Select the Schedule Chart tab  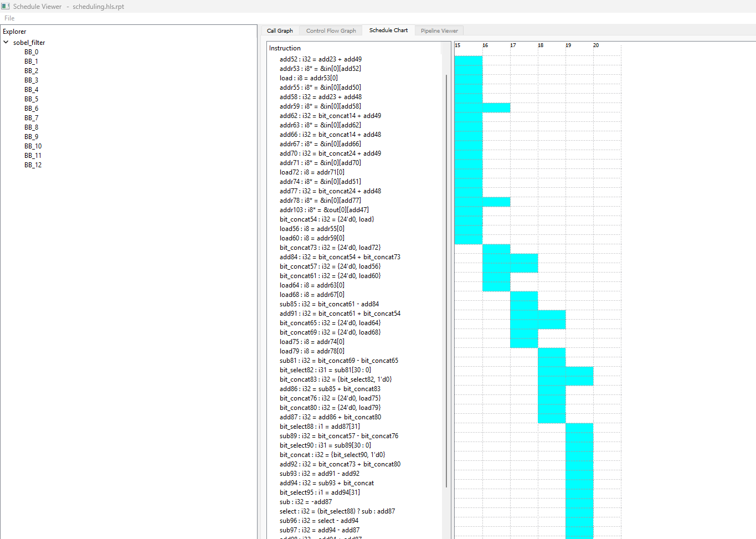pyautogui.click(x=388, y=30)
